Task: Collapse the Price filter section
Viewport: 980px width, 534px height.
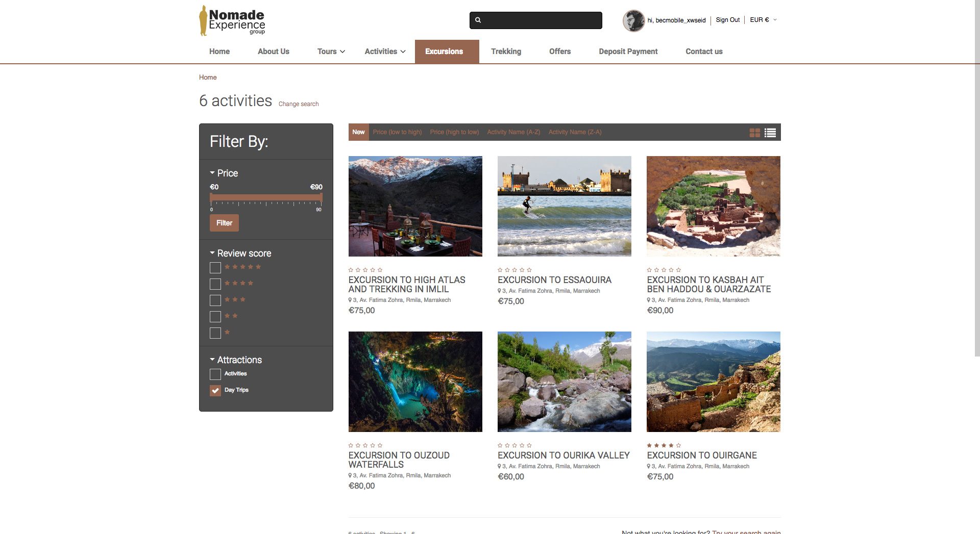Action: pos(224,173)
